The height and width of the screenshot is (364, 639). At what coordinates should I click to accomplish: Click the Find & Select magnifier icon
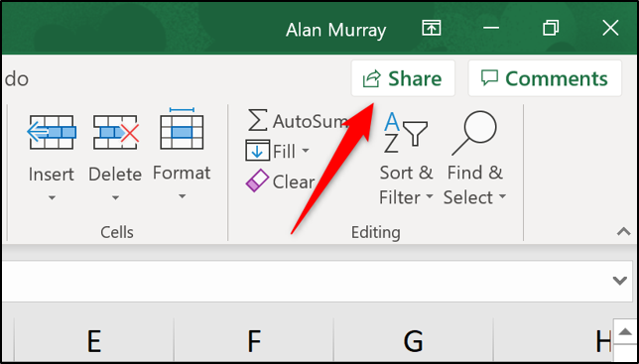[x=474, y=133]
